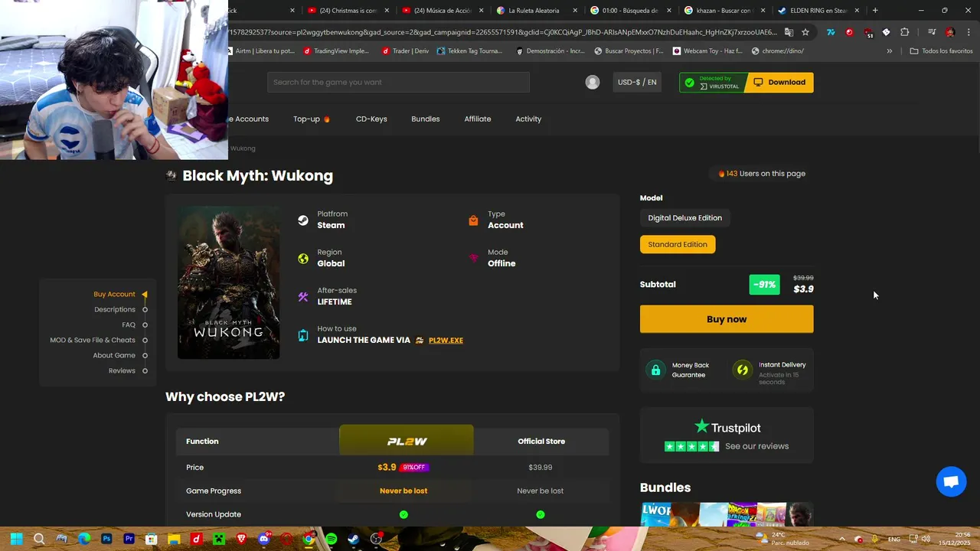Click the microphone tray icon

(x=875, y=539)
